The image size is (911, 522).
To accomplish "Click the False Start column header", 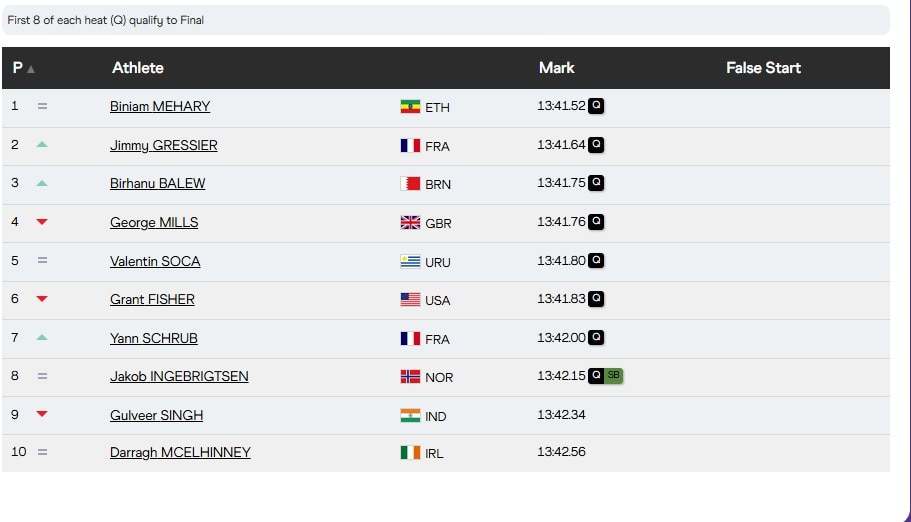I will tap(763, 68).
